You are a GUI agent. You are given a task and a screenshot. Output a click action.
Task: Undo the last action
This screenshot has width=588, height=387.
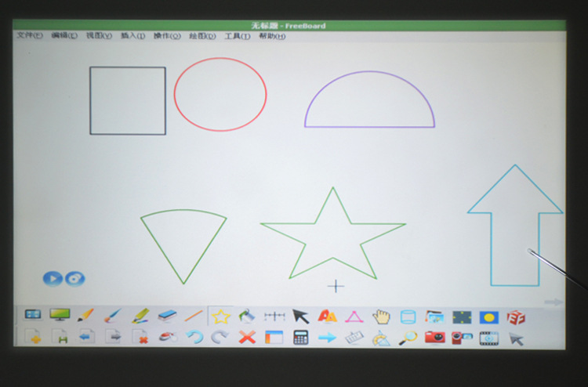point(194,338)
